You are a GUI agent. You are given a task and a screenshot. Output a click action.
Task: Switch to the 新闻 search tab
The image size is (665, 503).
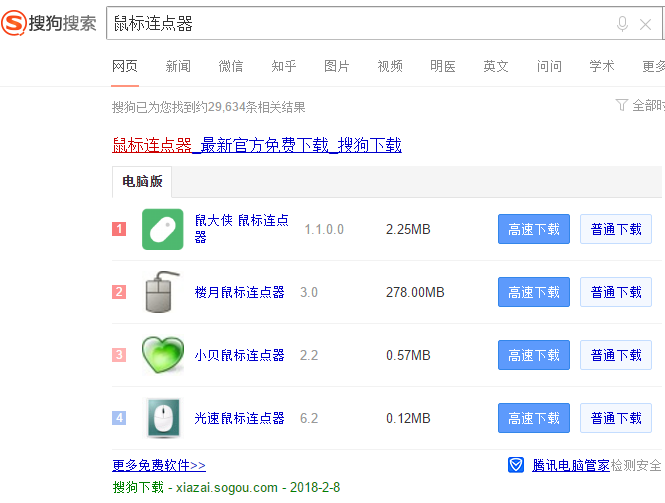tap(178, 66)
